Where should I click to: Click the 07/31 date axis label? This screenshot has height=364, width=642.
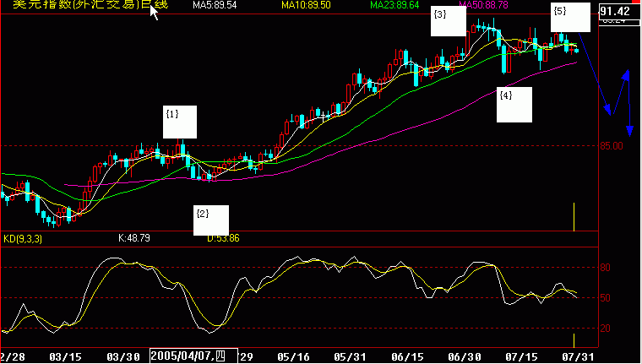pyautogui.click(x=577, y=356)
